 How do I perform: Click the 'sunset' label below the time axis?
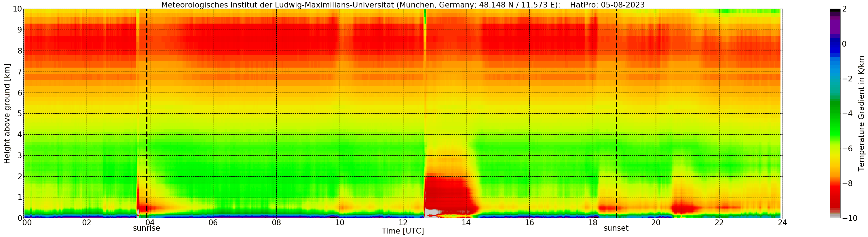click(x=616, y=228)
